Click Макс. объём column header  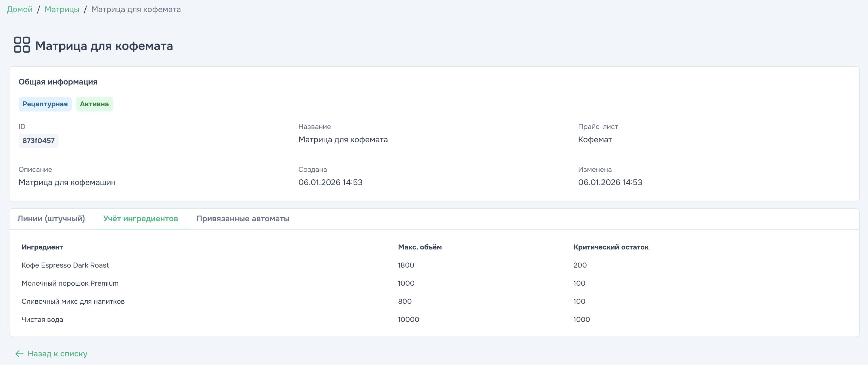pyautogui.click(x=420, y=247)
